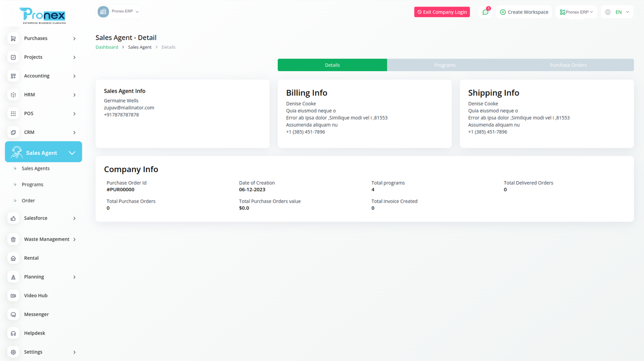Image resolution: width=644 pixels, height=361 pixels.
Task: Click the HRM icon in sidebar
Action: [x=13, y=95]
